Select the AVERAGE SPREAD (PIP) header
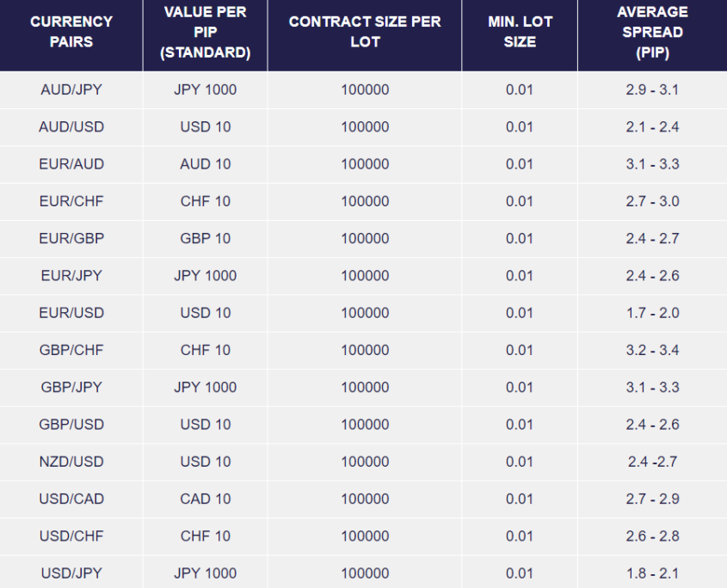Viewport: 727px width, 588px height. coord(652,32)
